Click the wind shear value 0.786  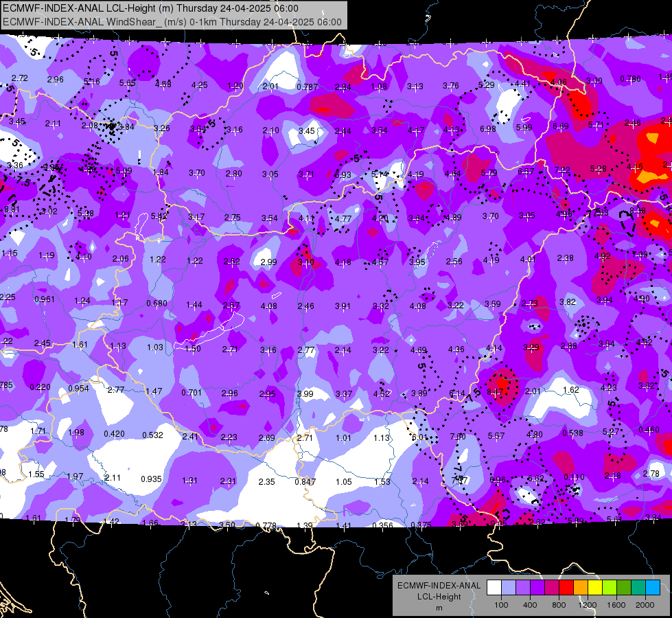click(630, 79)
